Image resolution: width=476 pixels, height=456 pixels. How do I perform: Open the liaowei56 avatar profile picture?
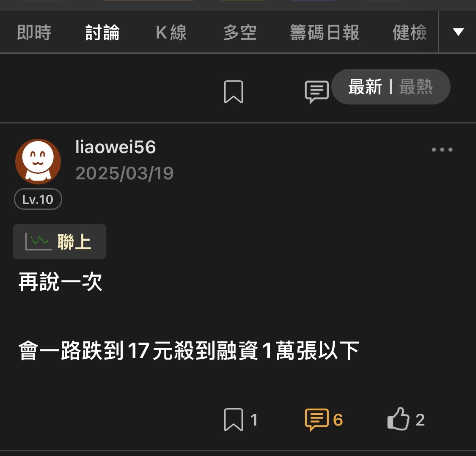[x=38, y=162]
